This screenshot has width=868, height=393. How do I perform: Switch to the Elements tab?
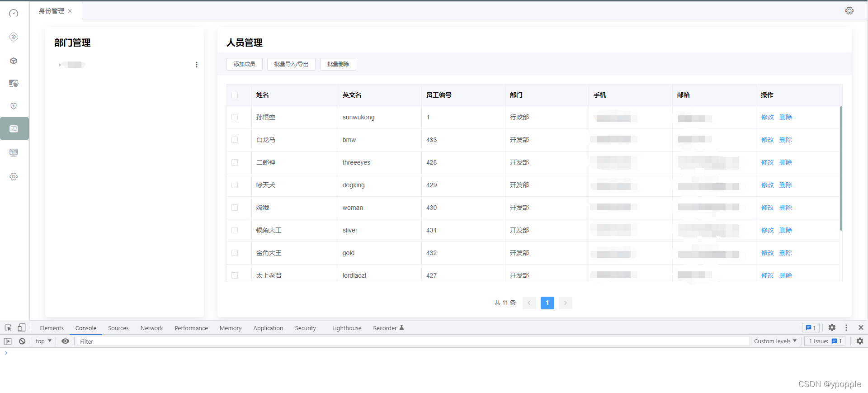tap(52, 328)
